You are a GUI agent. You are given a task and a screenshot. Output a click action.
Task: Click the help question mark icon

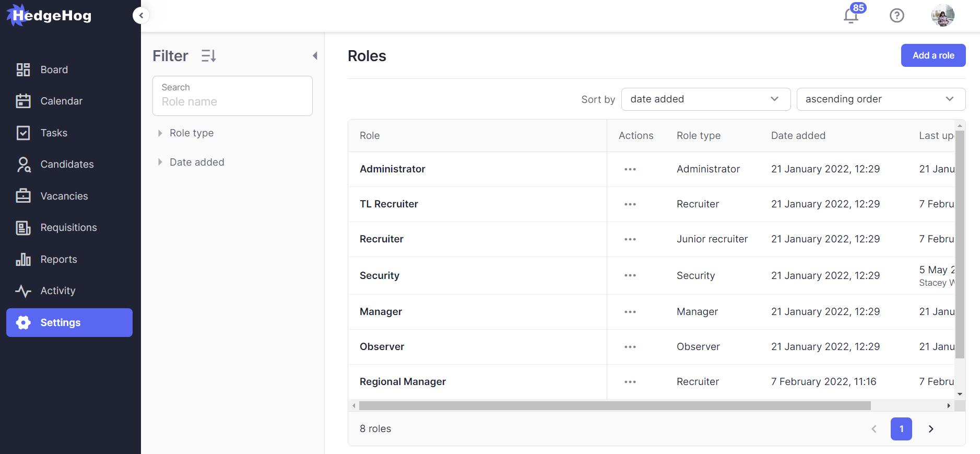click(x=896, y=16)
